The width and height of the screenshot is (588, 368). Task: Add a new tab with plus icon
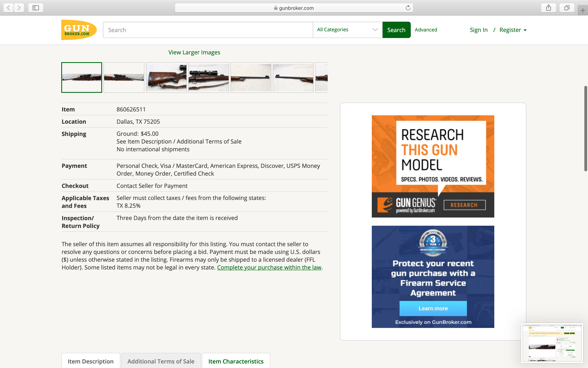[x=583, y=10]
